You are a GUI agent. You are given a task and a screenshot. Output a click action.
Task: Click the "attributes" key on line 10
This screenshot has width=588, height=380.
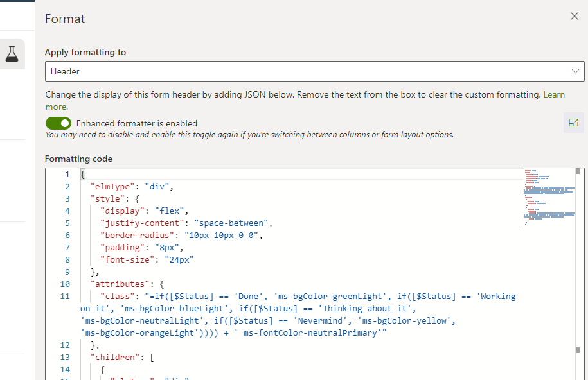(120, 284)
